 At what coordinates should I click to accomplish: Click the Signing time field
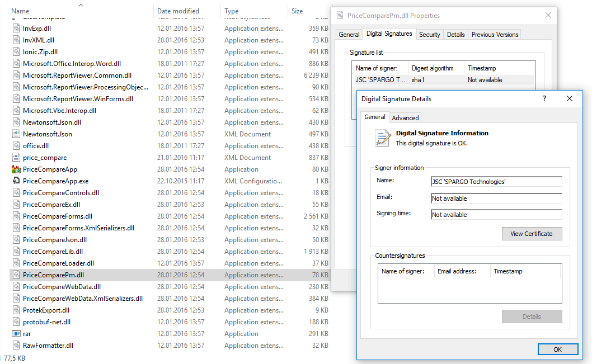(496, 214)
